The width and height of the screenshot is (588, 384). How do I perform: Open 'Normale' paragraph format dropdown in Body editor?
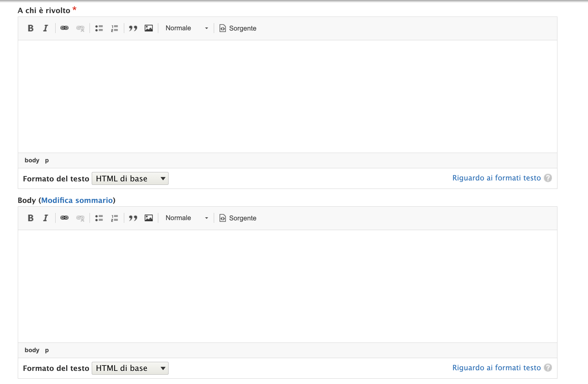186,218
